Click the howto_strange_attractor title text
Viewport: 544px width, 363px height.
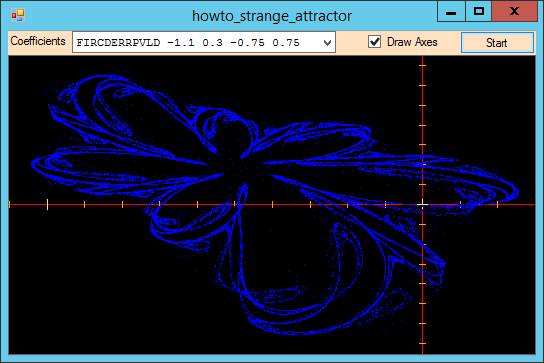tap(272, 16)
